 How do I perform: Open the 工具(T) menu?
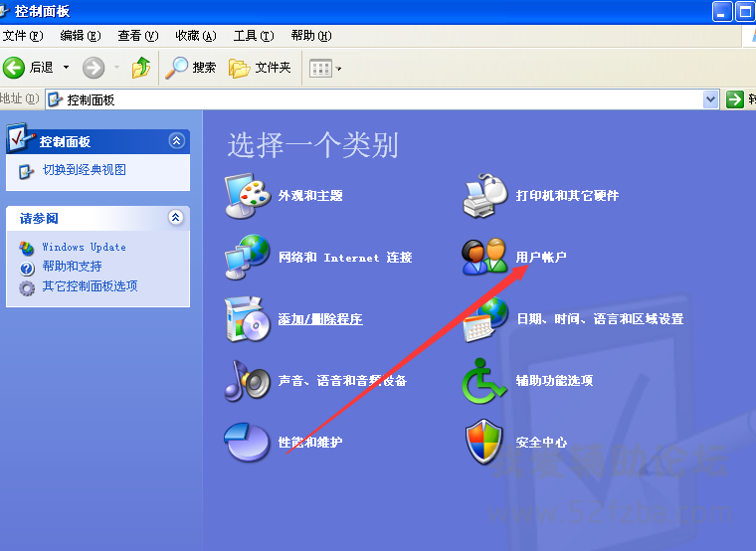click(x=254, y=36)
